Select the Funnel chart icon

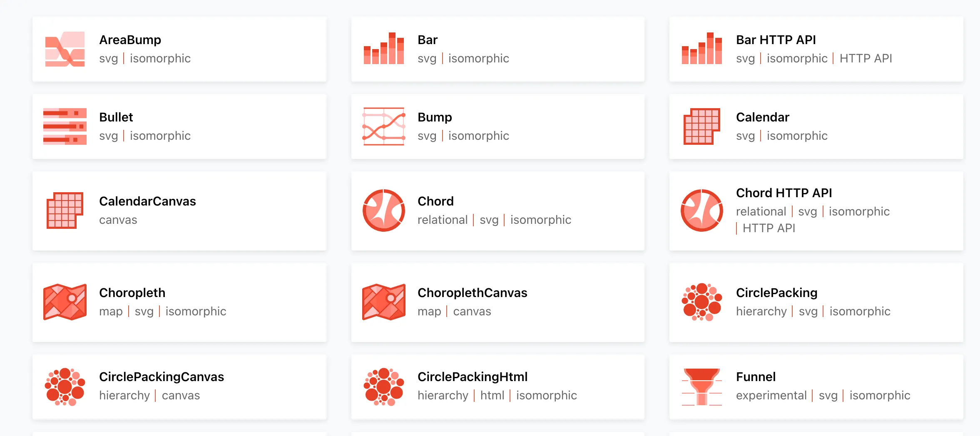(x=701, y=386)
